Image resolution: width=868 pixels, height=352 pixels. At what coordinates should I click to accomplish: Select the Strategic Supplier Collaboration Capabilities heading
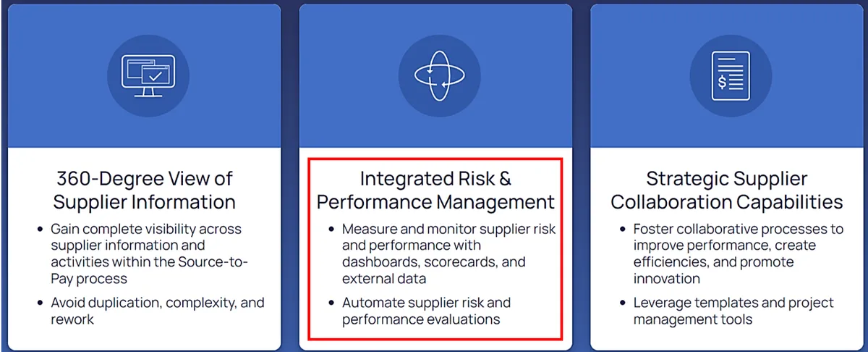click(x=727, y=190)
